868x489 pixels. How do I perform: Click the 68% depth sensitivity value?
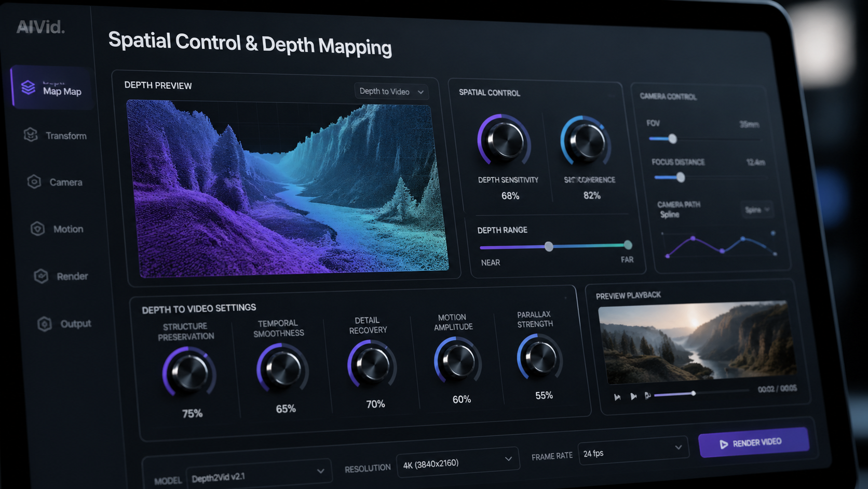[510, 196]
